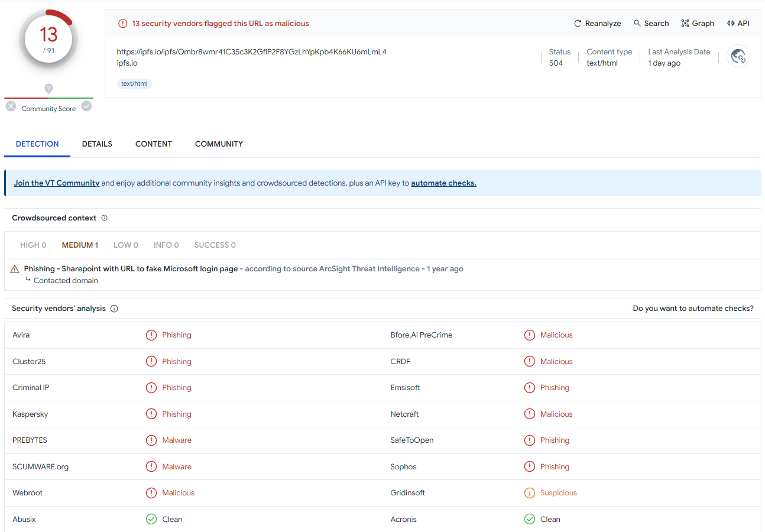Click the SCUMWARE.org vendor name
Image resolution: width=765 pixels, height=532 pixels.
(x=40, y=467)
